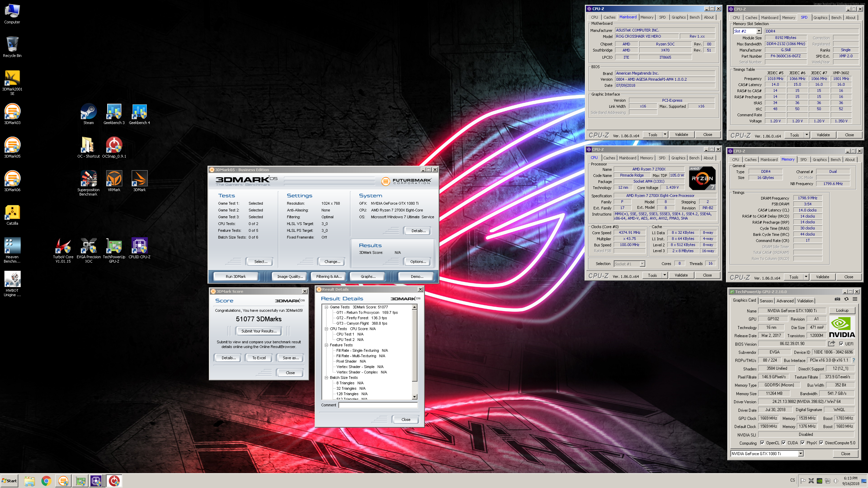Click the Result Details scrollbar thumb
Image resolution: width=868 pixels, height=488 pixels.
coord(414,346)
